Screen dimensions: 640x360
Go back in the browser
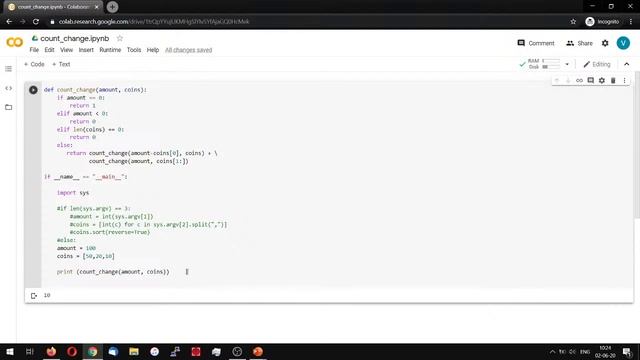coord(9,22)
